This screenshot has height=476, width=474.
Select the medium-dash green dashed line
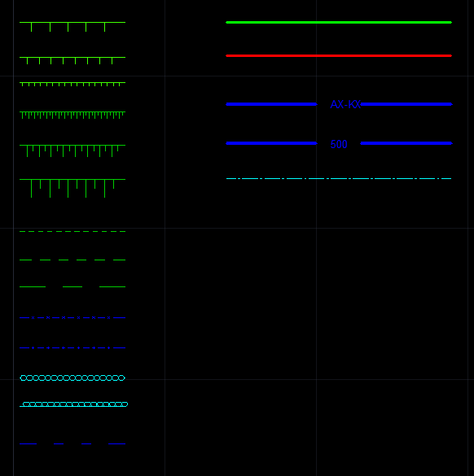[x=72, y=260]
